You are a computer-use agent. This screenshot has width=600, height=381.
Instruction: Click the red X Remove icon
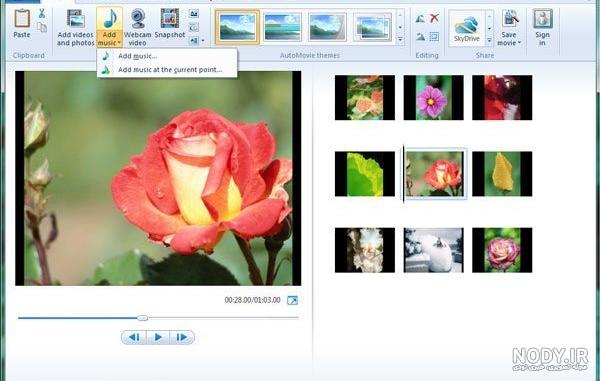point(434,18)
